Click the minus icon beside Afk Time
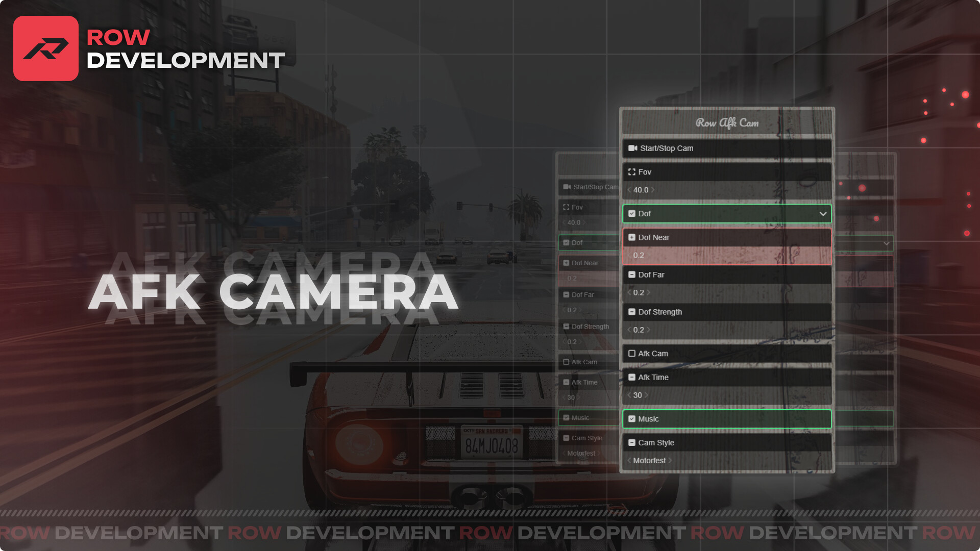The image size is (980, 551). point(632,378)
